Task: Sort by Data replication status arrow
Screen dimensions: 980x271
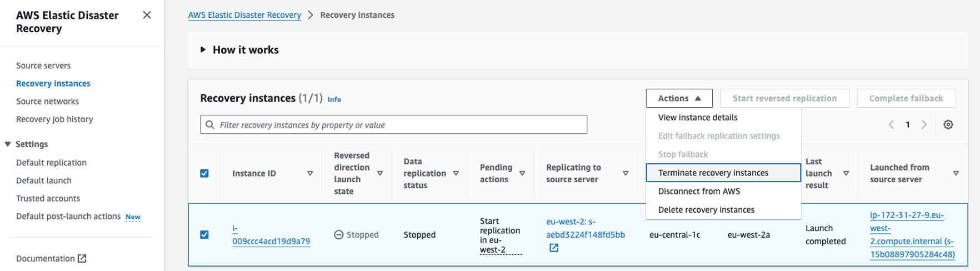Action: click(456, 173)
